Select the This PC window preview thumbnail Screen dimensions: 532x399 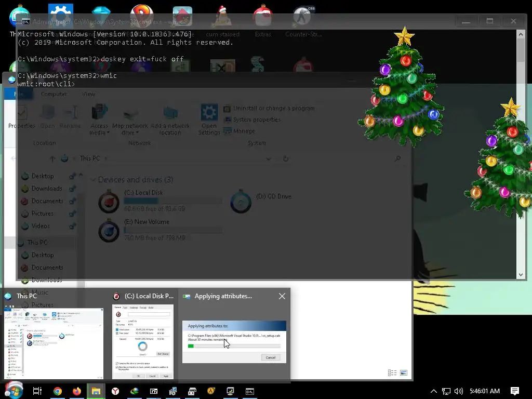(x=54, y=343)
